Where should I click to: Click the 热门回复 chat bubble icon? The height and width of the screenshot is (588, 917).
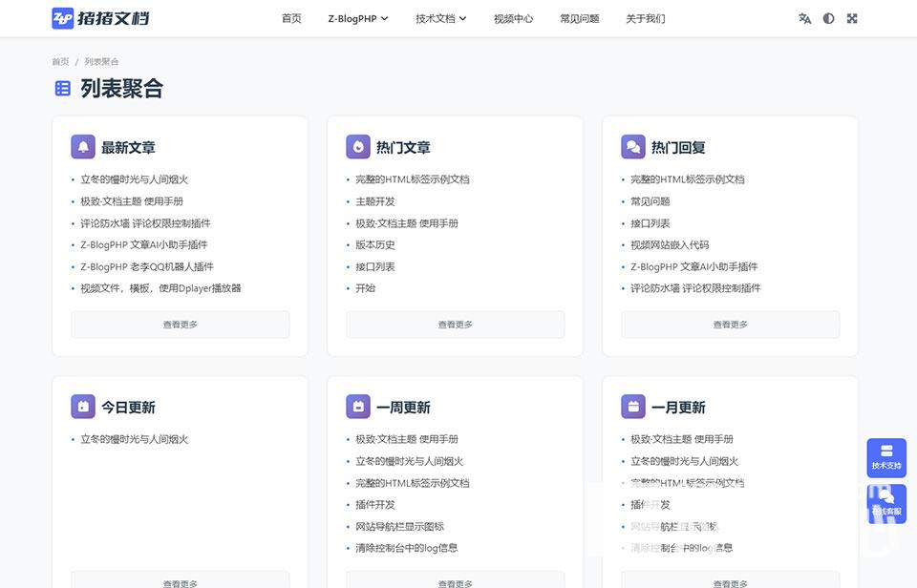(x=633, y=146)
